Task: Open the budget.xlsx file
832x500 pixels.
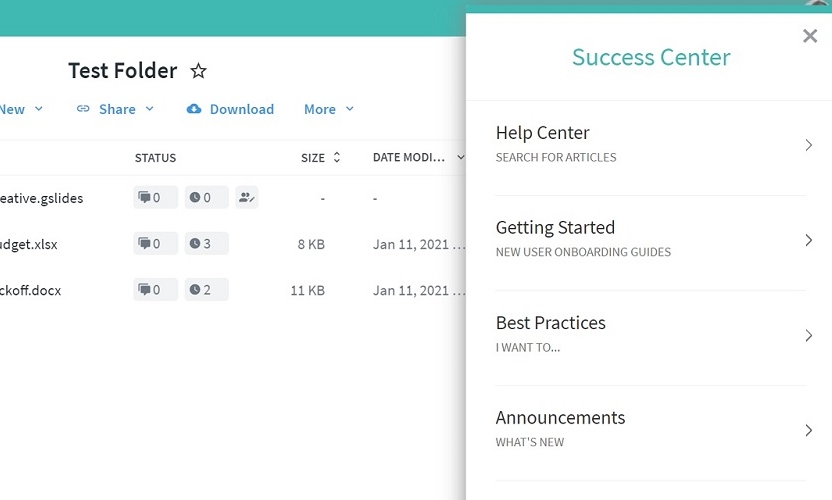Action: pos(29,244)
